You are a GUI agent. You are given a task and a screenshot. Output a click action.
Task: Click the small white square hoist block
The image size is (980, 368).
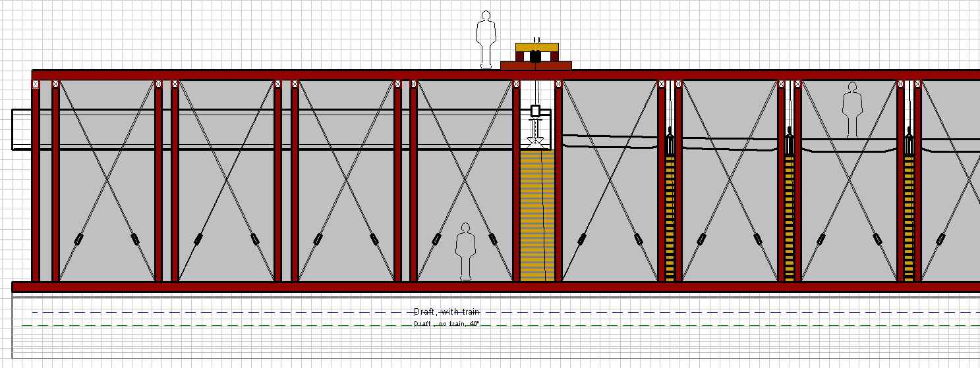535,110
